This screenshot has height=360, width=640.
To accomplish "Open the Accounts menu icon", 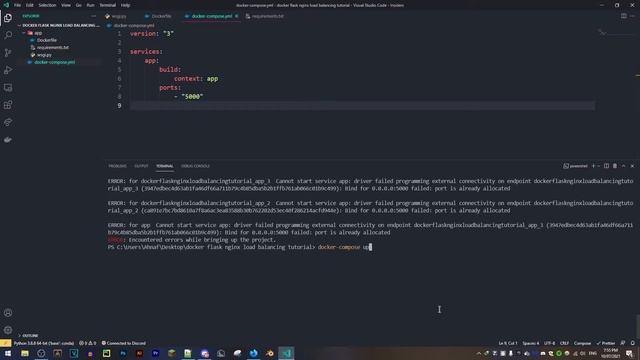I will [8, 313].
